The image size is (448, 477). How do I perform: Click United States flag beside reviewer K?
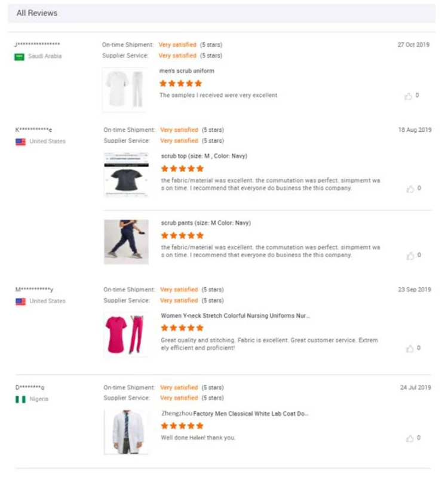pos(20,141)
